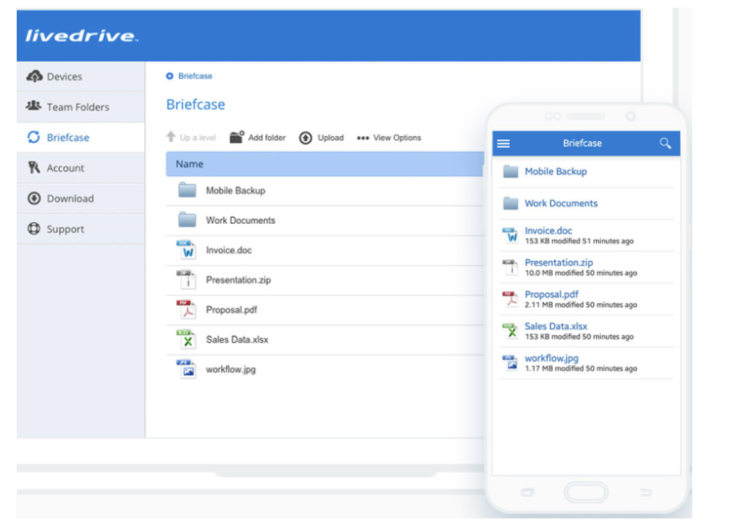
Task: Sort by the Name column header
Action: tap(324, 164)
